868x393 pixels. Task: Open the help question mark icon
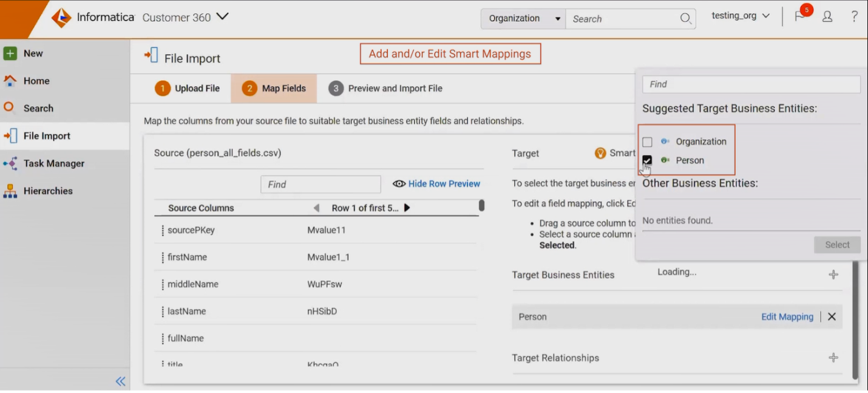click(x=854, y=17)
